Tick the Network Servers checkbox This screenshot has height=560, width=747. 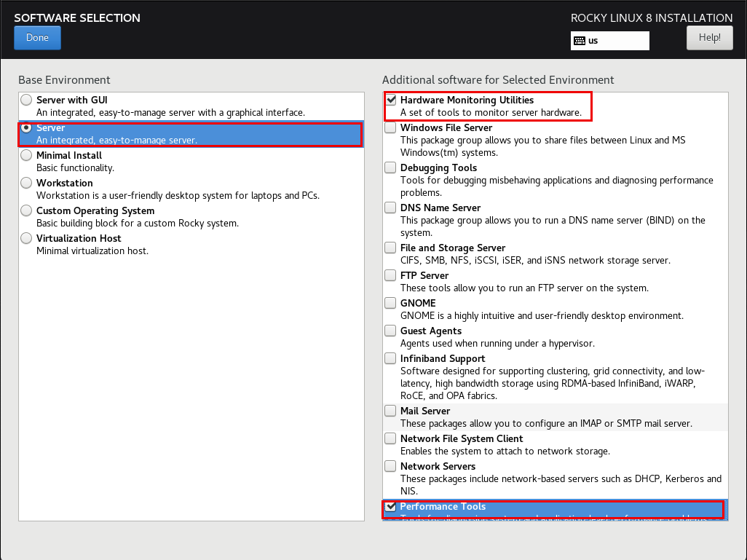391,465
